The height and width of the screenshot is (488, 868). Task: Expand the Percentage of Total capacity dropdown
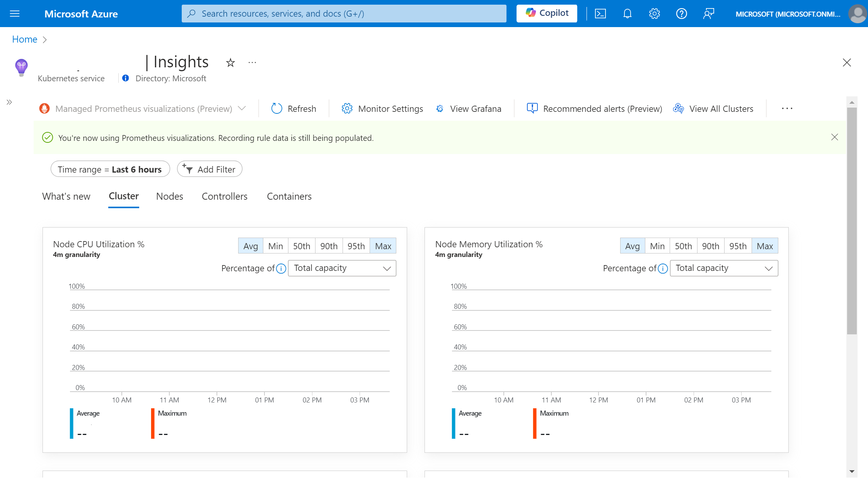(341, 268)
